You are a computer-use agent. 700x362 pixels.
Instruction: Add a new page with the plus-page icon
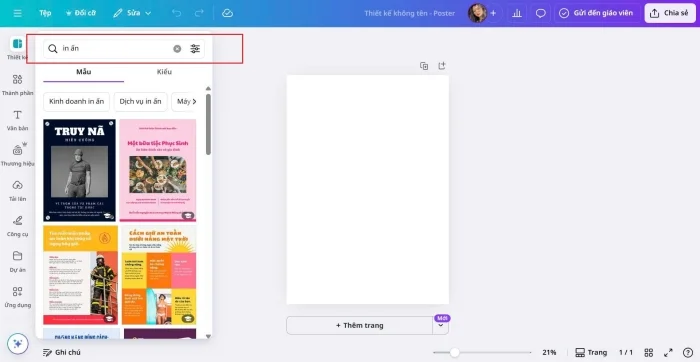click(x=442, y=66)
